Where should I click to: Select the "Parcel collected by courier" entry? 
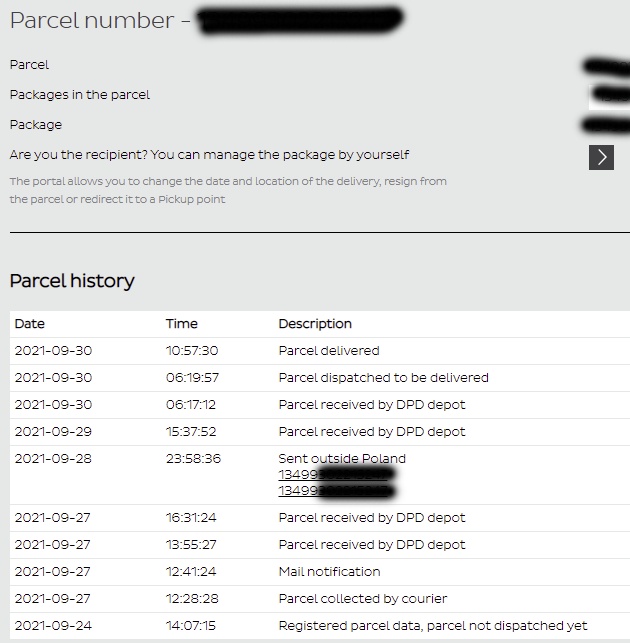(x=362, y=599)
